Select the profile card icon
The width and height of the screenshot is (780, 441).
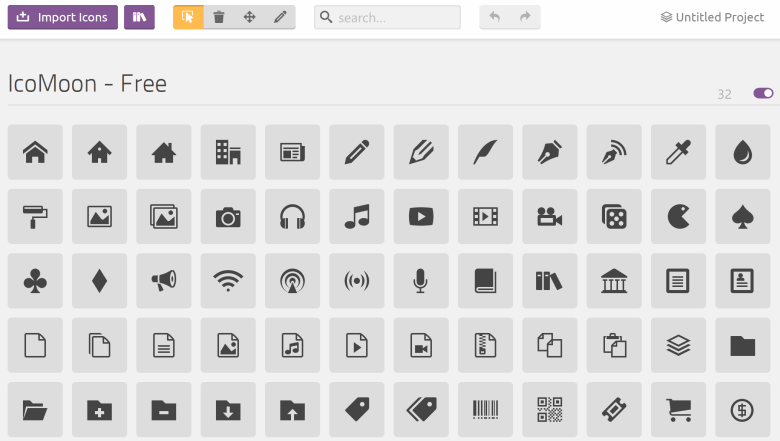(x=743, y=281)
